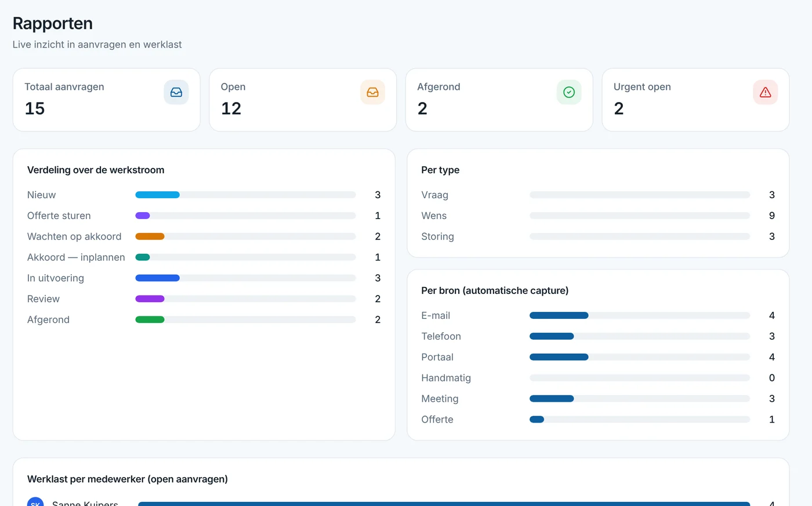Click the Offerte source label
Screen dimensions: 812x506
click(x=437, y=420)
